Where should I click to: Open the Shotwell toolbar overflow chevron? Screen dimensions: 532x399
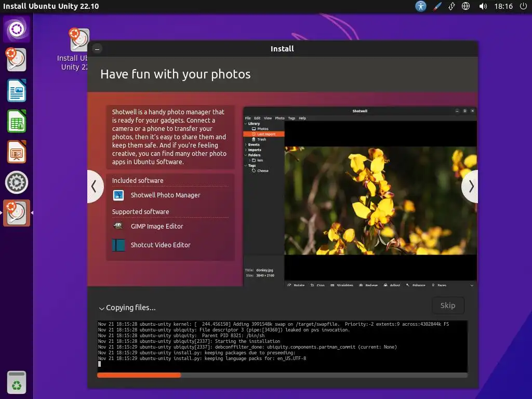click(x=472, y=285)
